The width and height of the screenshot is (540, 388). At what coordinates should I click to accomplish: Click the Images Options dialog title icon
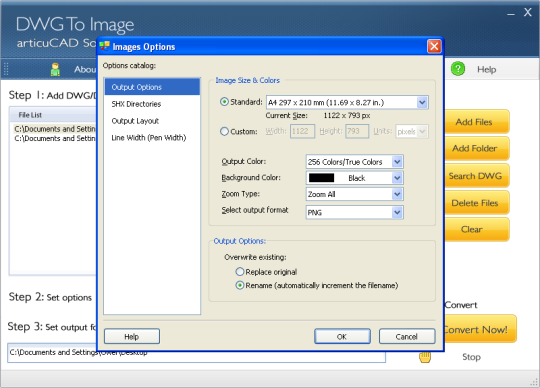(x=104, y=46)
